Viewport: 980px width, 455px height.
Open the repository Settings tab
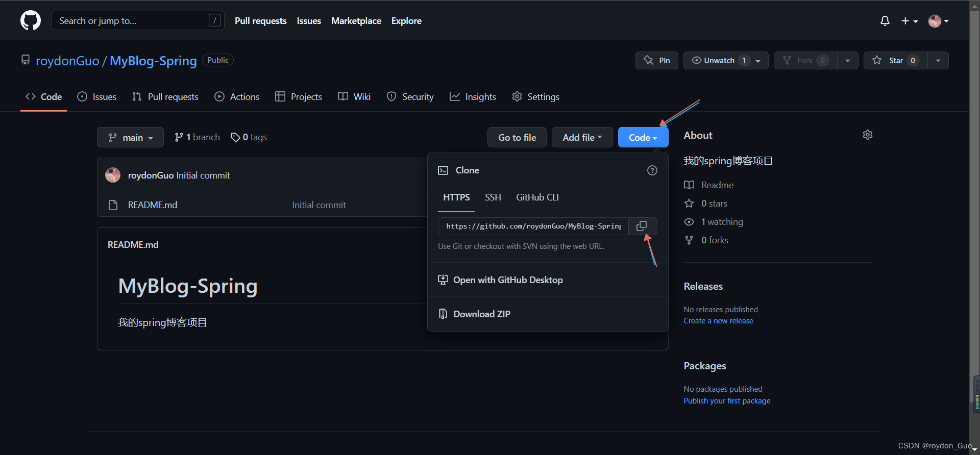(x=535, y=96)
